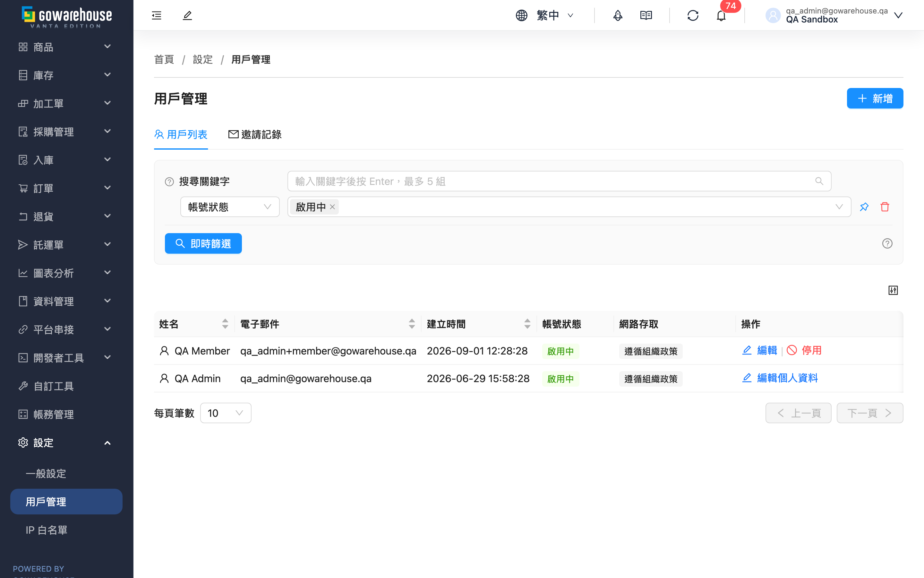The width and height of the screenshot is (924, 578).
Task: Click the globe language icon
Action: click(x=522, y=15)
